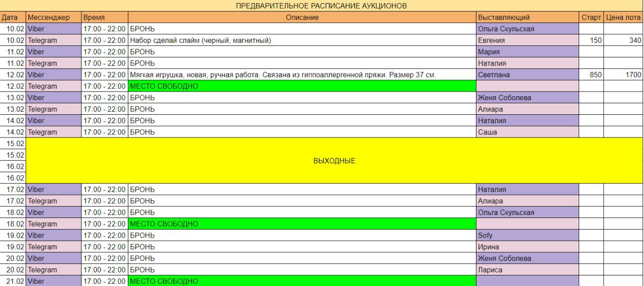
Task: Click the 'Viber' cell in the 10.02 row
Action: point(54,29)
